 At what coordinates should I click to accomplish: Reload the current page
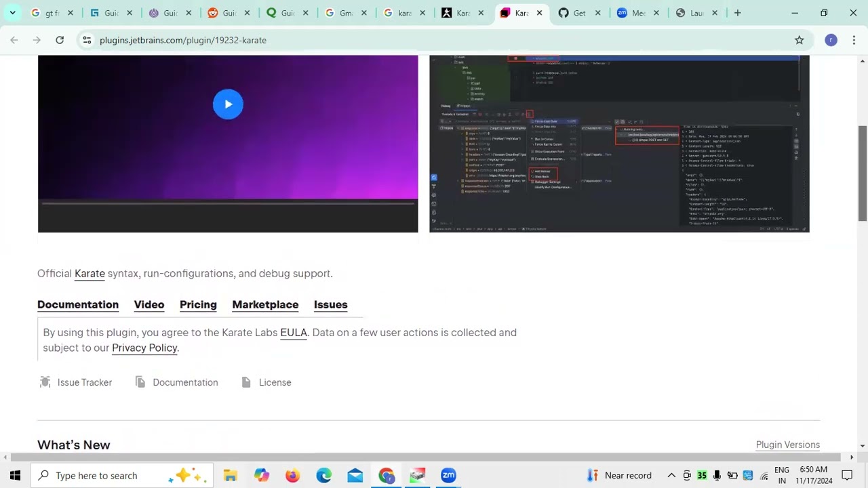(x=60, y=40)
